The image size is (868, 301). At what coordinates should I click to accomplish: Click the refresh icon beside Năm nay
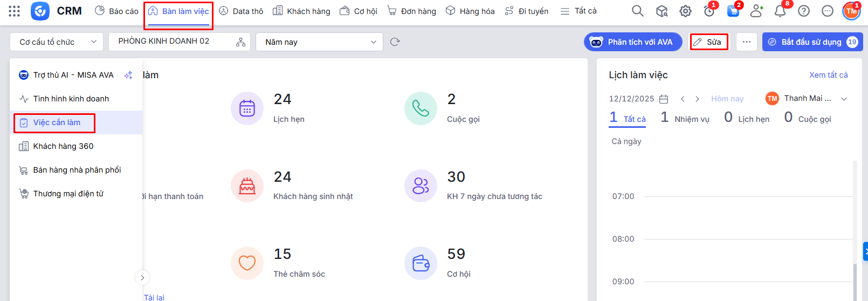[395, 42]
